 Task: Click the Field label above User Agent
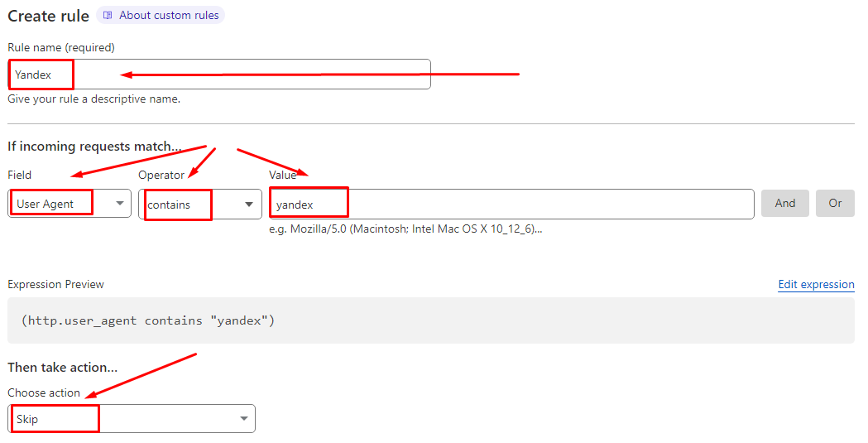[x=20, y=175]
